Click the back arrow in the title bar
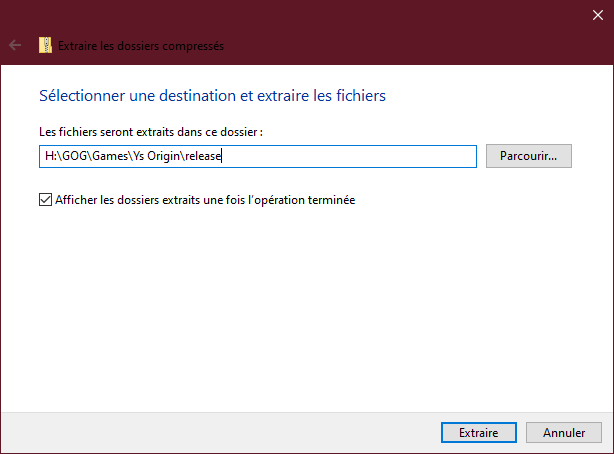Image resolution: width=614 pixels, height=454 pixels. pyautogui.click(x=14, y=45)
